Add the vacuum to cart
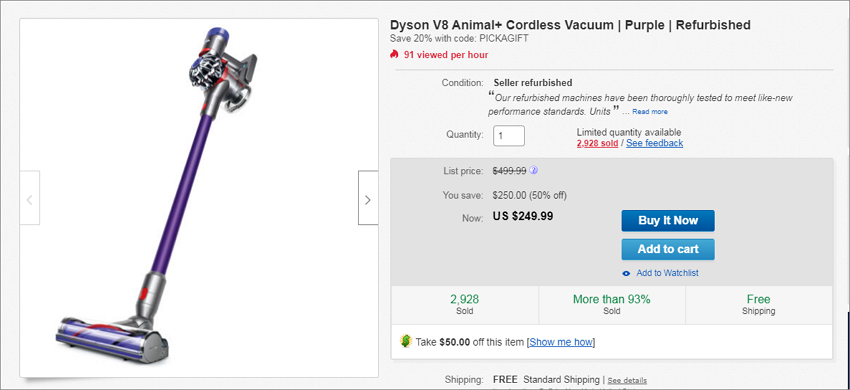 click(x=668, y=249)
